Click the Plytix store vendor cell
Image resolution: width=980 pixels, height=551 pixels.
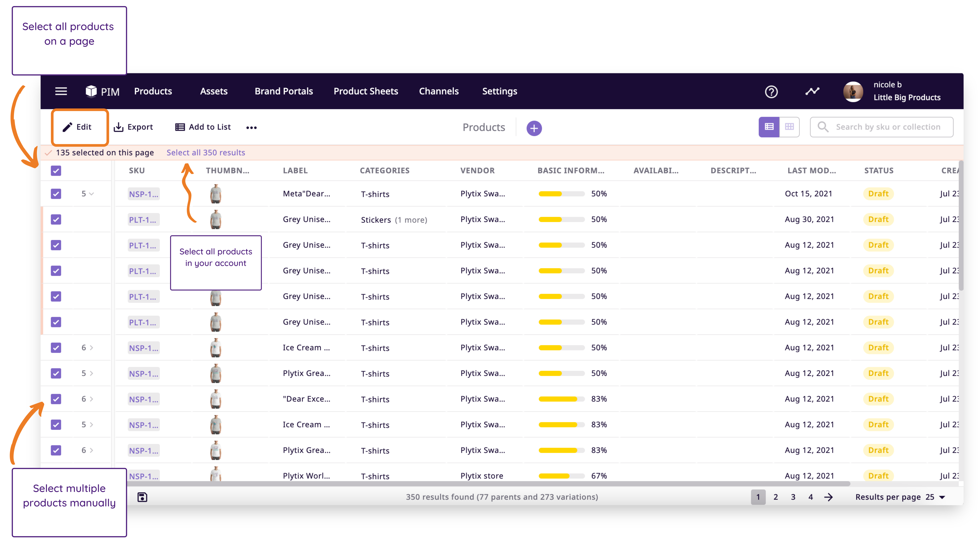coord(482,476)
